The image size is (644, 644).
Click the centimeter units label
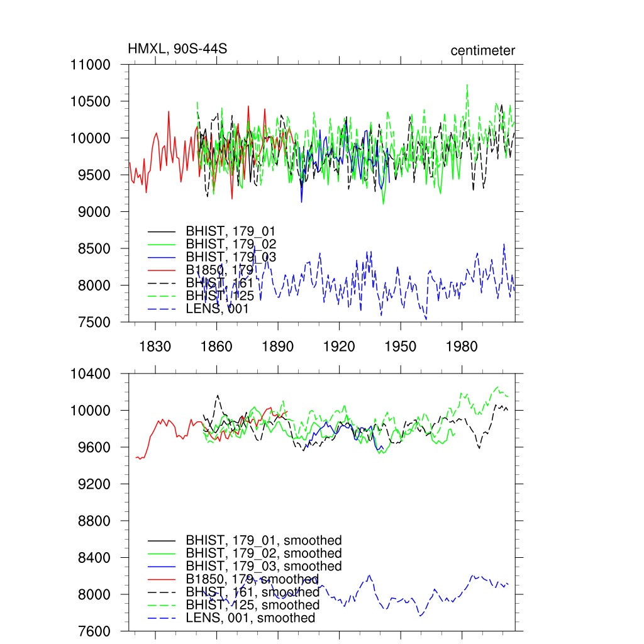click(x=482, y=51)
